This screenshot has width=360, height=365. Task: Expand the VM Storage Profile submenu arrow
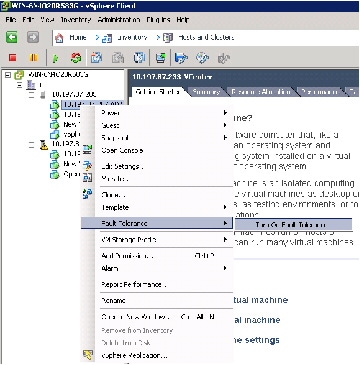(225, 239)
